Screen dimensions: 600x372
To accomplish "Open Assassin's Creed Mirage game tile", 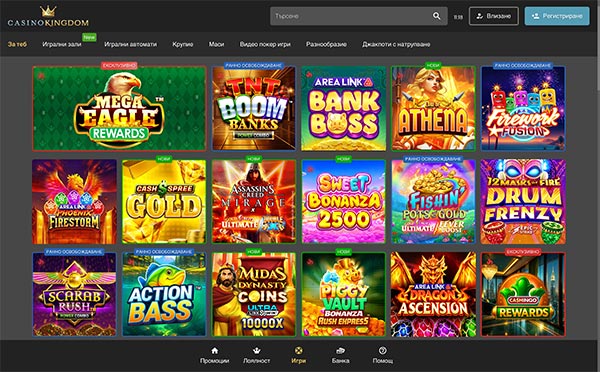I will pyautogui.click(x=254, y=202).
